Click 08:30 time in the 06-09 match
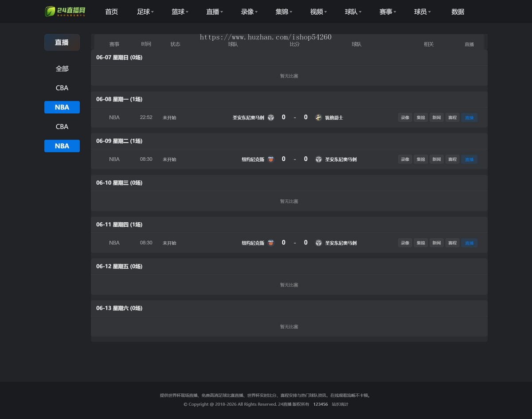Image resolution: width=532 pixels, height=419 pixels. point(146,159)
